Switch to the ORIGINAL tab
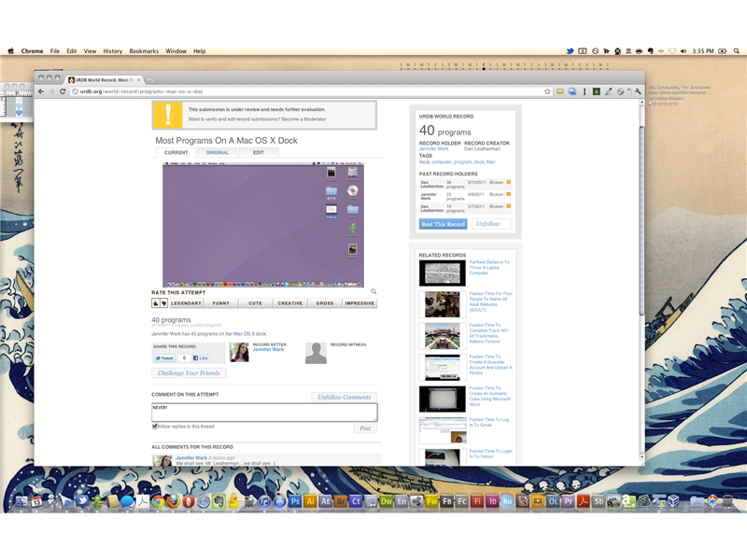 (x=217, y=152)
